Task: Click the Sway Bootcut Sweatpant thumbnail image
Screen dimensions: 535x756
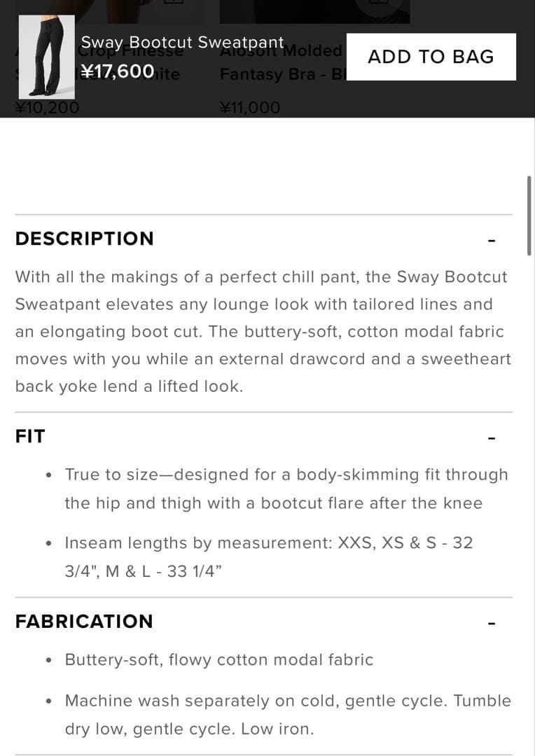Action: tap(48, 56)
